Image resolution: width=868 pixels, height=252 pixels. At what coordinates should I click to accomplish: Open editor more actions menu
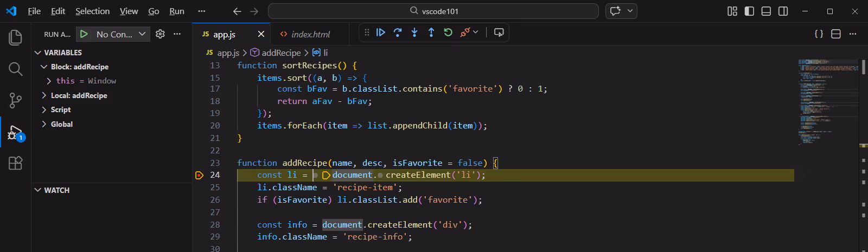click(853, 34)
